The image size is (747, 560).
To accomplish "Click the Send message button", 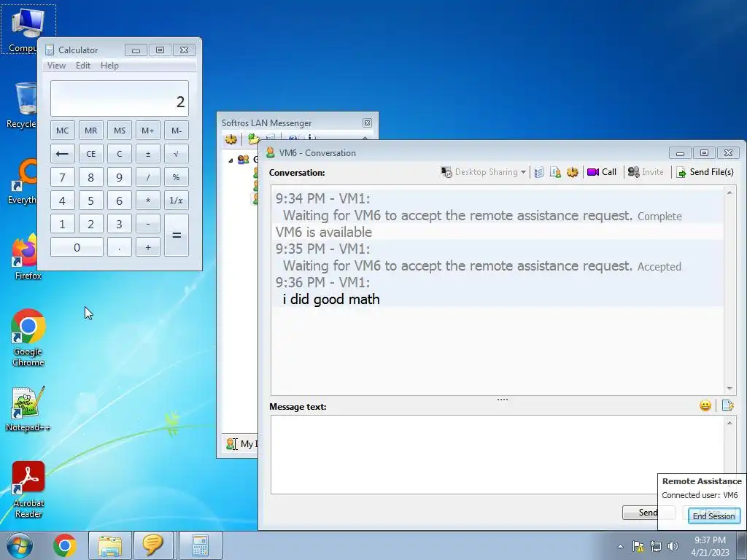I will pos(640,513).
